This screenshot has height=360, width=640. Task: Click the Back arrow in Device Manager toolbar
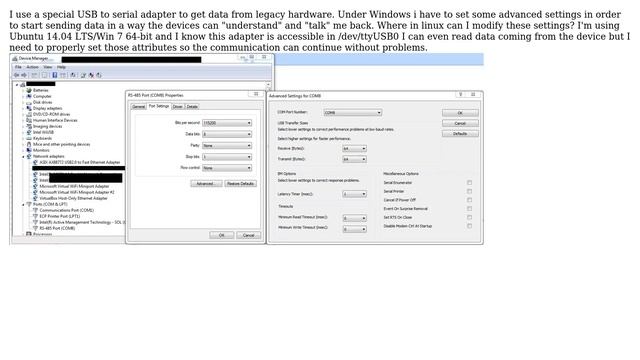click(x=16, y=75)
